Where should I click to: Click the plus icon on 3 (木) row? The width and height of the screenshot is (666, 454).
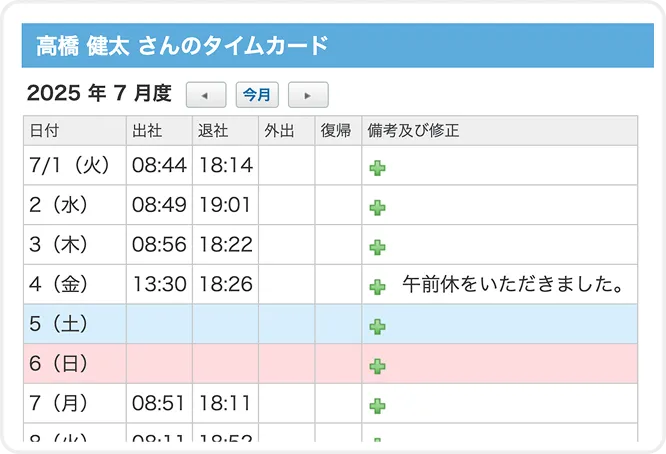click(377, 247)
